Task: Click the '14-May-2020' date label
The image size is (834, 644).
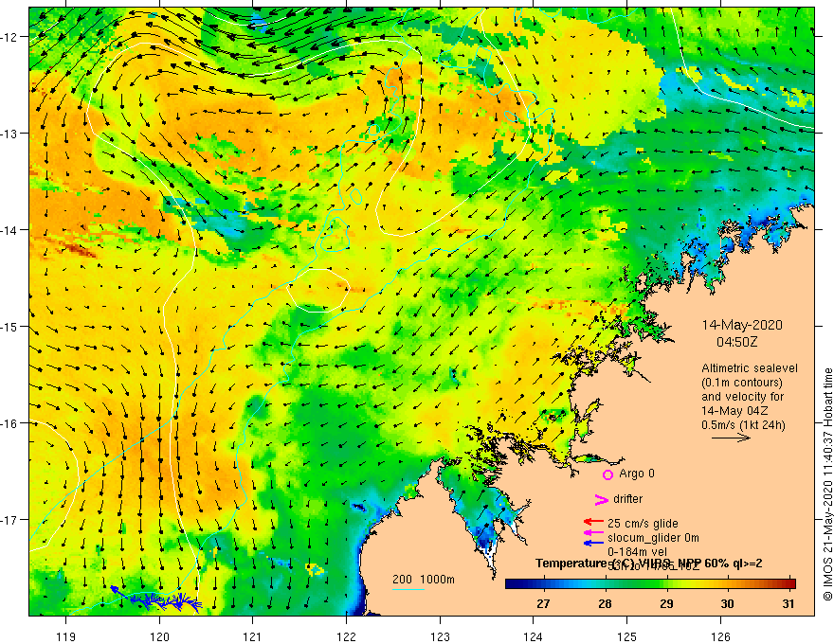Action: (742, 325)
